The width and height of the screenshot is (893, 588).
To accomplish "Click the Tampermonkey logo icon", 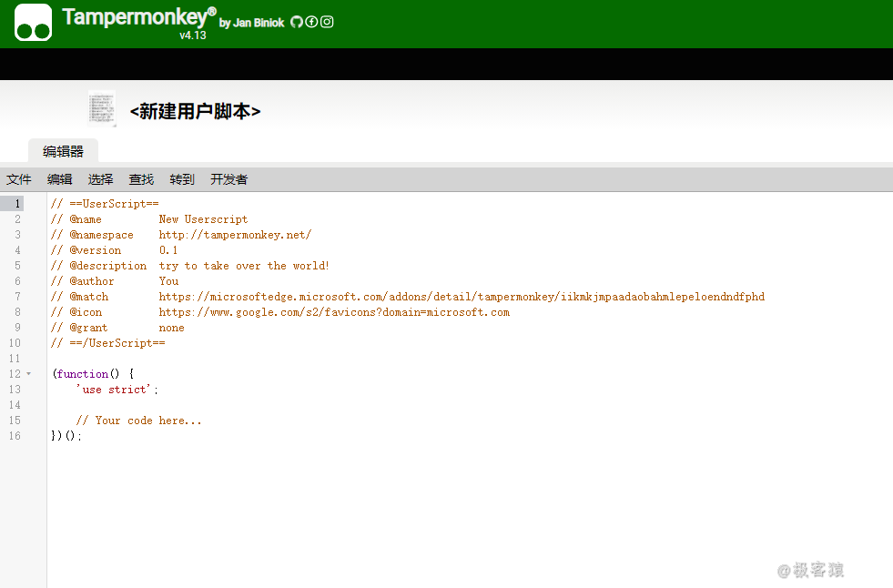I will (x=33, y=22).
